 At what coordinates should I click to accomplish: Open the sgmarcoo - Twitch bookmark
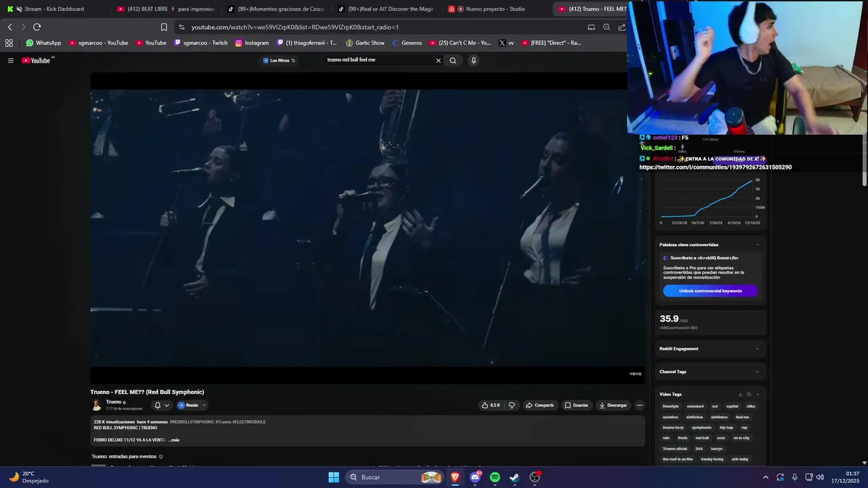[201, 43]
